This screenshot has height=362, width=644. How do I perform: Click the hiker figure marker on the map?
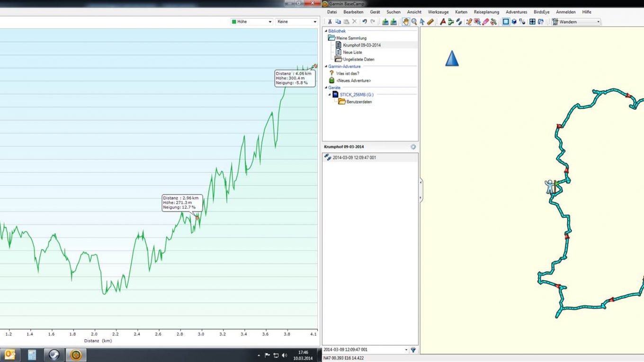coord(550,186)
